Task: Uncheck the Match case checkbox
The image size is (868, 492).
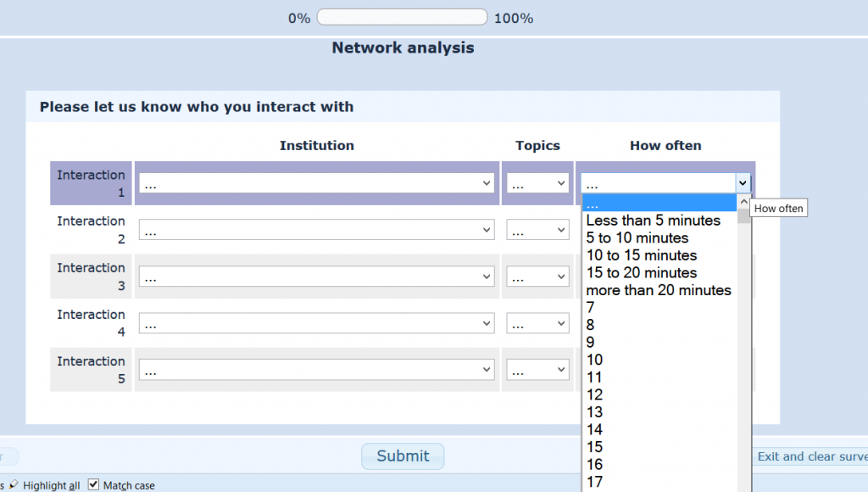Action: tap(94, 484)
